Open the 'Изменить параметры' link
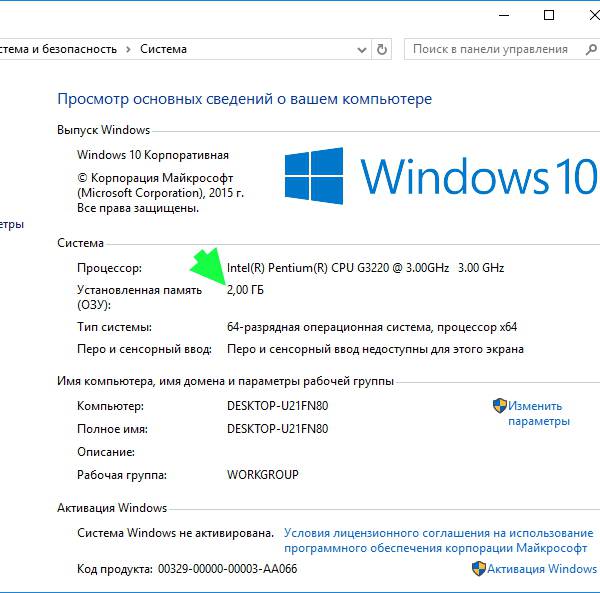600x593 pixels. coord(539,413)
